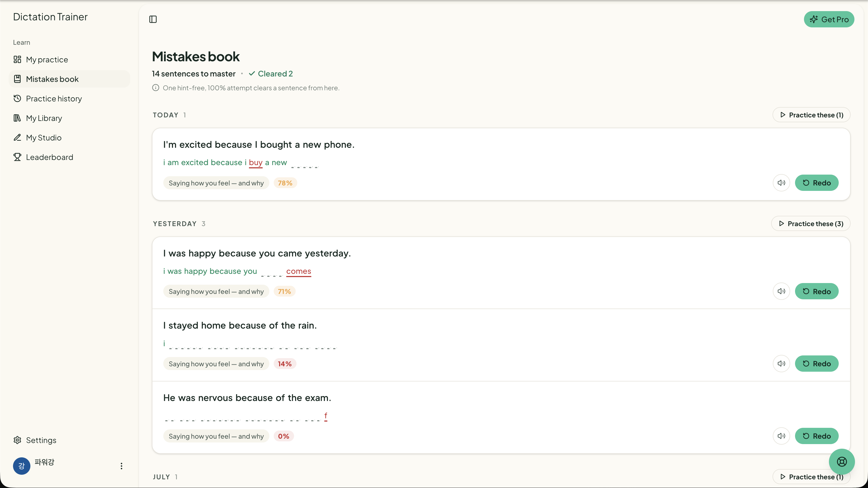The height and width of the screenshot is (488, 868).
Task: Open the floating help support button
Action: click(x=842, y=462)
